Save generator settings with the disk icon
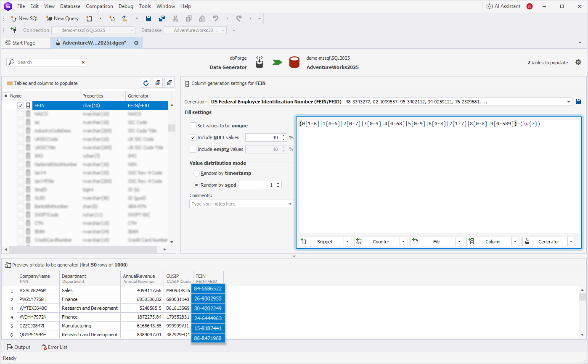 579,102
